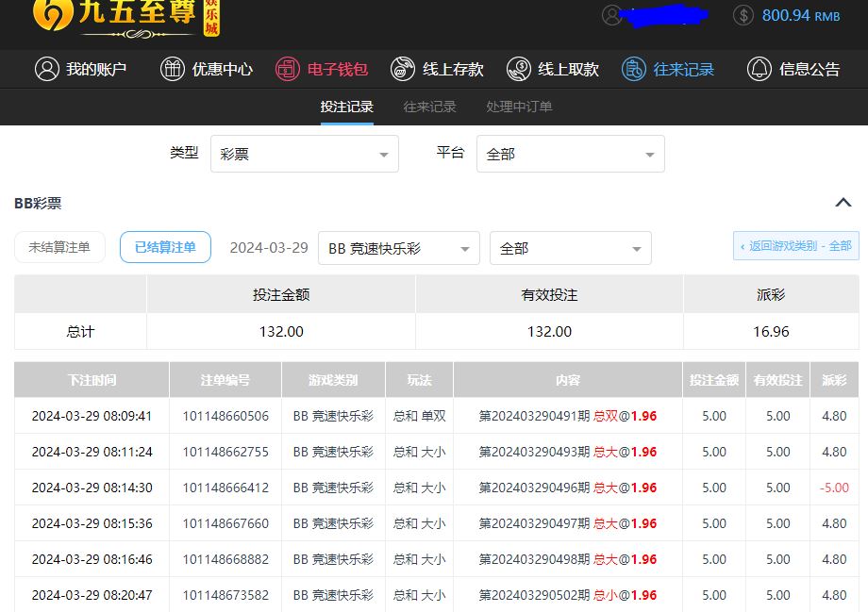Click the timestamp 2024-03-29 08:20:47

tap(92, 595)
